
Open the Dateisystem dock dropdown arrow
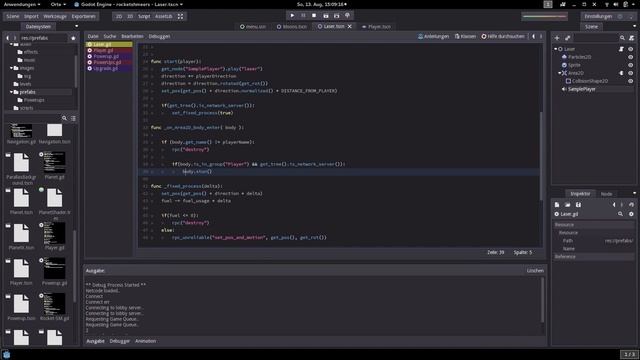(x=76, y=27)
